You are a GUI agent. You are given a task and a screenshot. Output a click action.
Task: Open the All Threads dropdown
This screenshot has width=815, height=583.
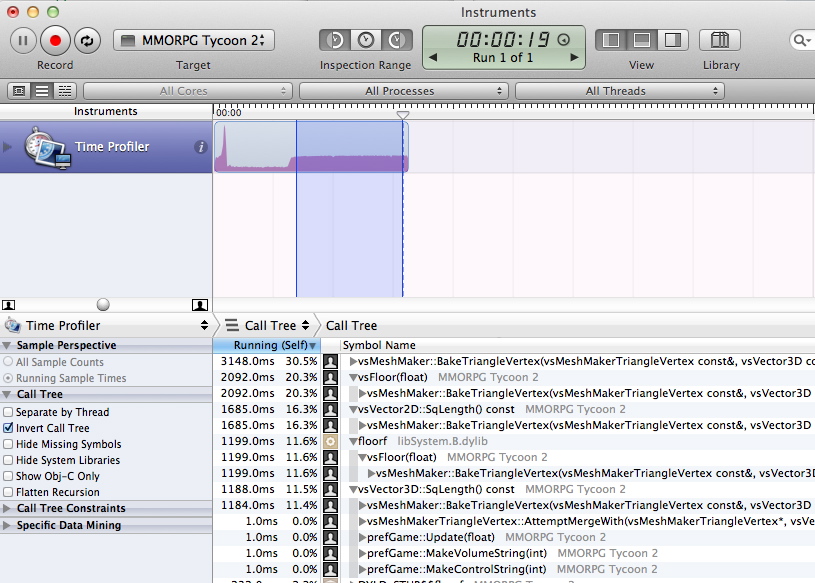(620, 91)
